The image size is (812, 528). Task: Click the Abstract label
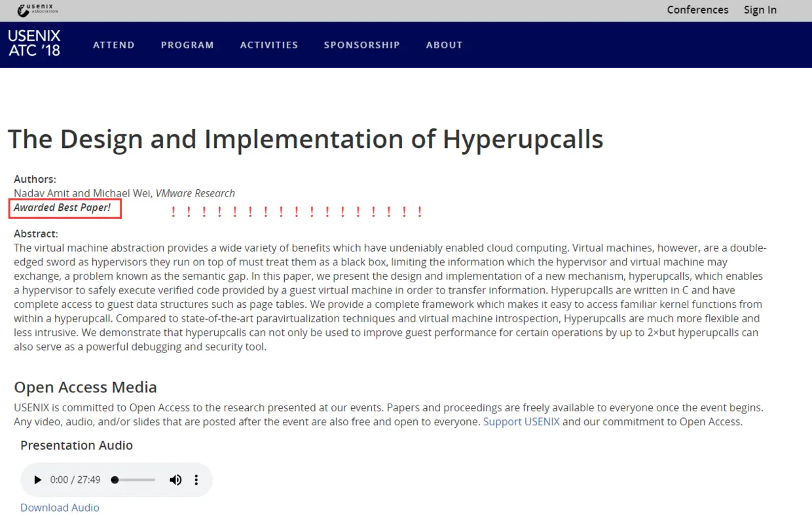pyautogui.click(x=36, y=234)
